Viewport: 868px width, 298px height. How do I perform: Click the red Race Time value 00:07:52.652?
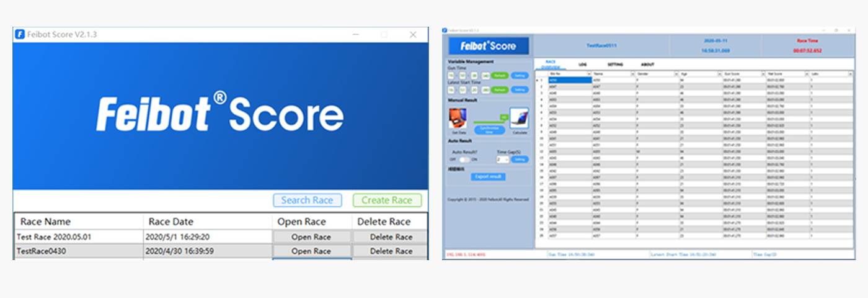click(807, 51)
